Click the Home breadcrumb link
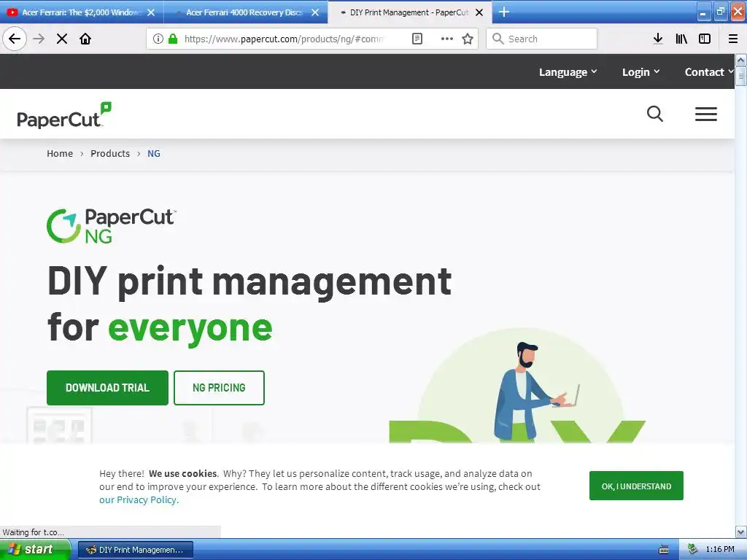747x560 pixels. pos(60,153)
